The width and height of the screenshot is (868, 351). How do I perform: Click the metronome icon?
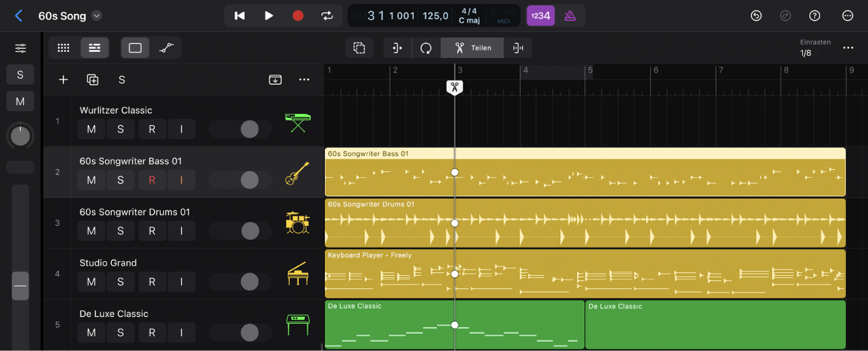[x=570, y=15]
